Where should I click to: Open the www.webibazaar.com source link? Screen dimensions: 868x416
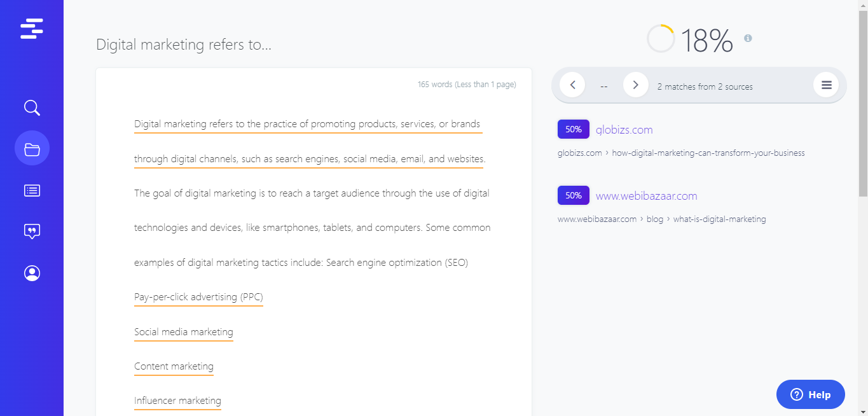coord(646,196)
